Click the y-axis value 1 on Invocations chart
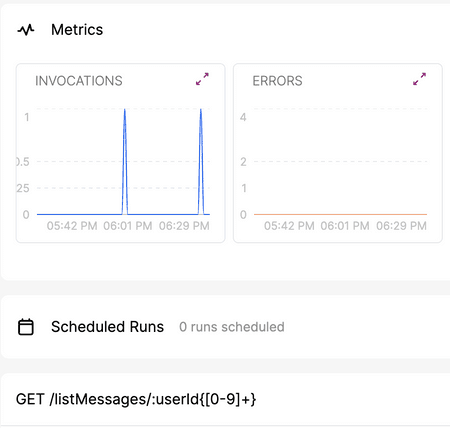This screenshot has width=450, height=428. (27, 117)
